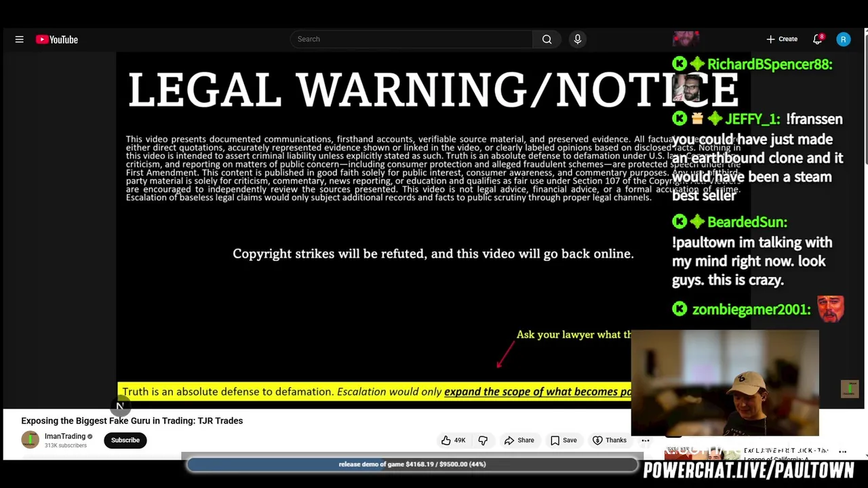Screen dimensions: 868x488
Task: Click BeardedSun username in chat overlay
Action: [x=747, y=222]
